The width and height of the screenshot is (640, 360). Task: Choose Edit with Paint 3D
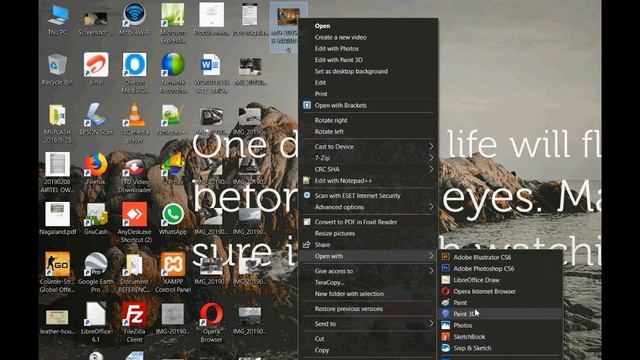[369, 60]
